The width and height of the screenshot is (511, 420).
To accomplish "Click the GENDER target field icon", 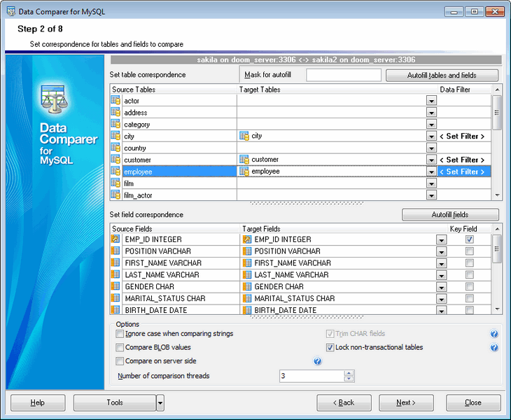I will pos(247,287).
